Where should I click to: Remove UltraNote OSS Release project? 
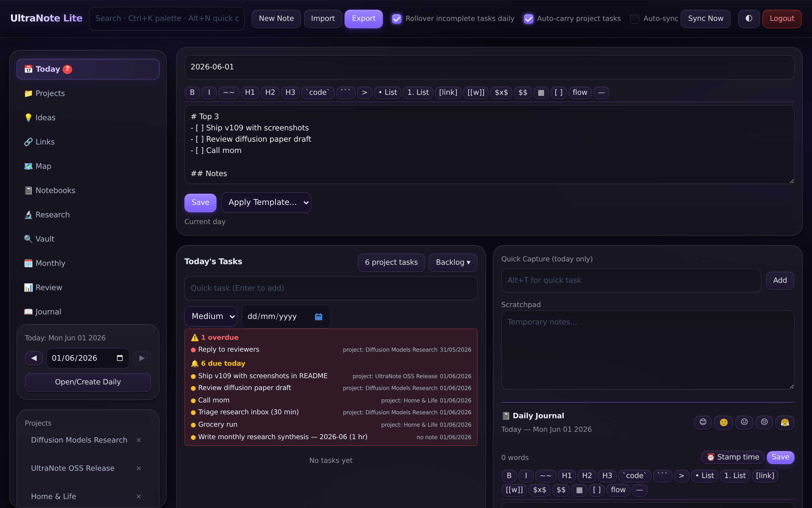point(139,468)
